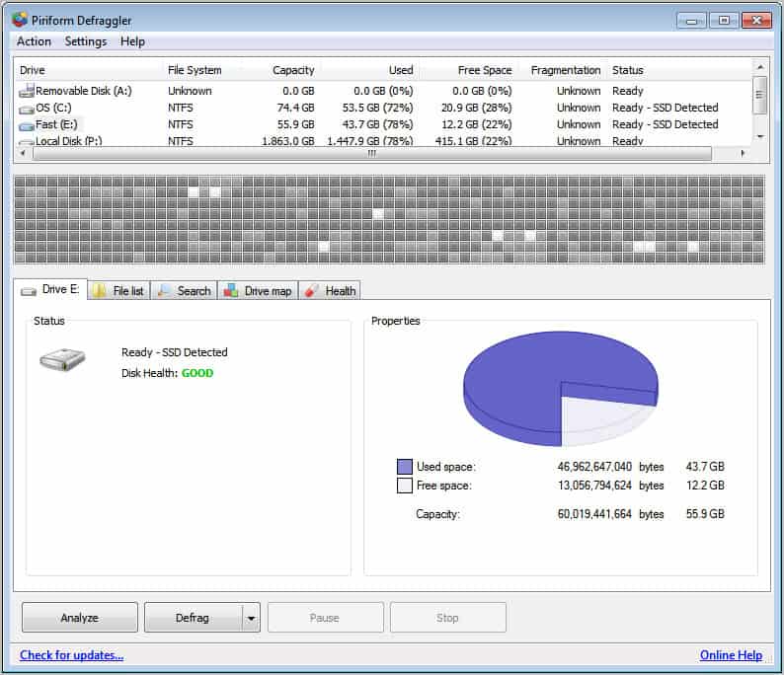Image resolution: width=784 pixels, height=675 pixels.
Task: Switch to the Drive E: tab
Action: tap(50, 289)
